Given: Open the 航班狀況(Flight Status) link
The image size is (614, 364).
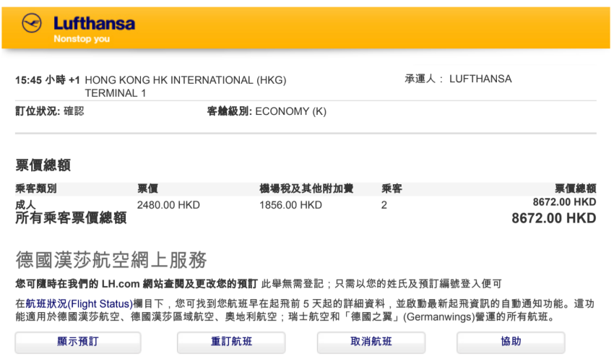Looking at the screenshot, I should [x=79, y=304].
